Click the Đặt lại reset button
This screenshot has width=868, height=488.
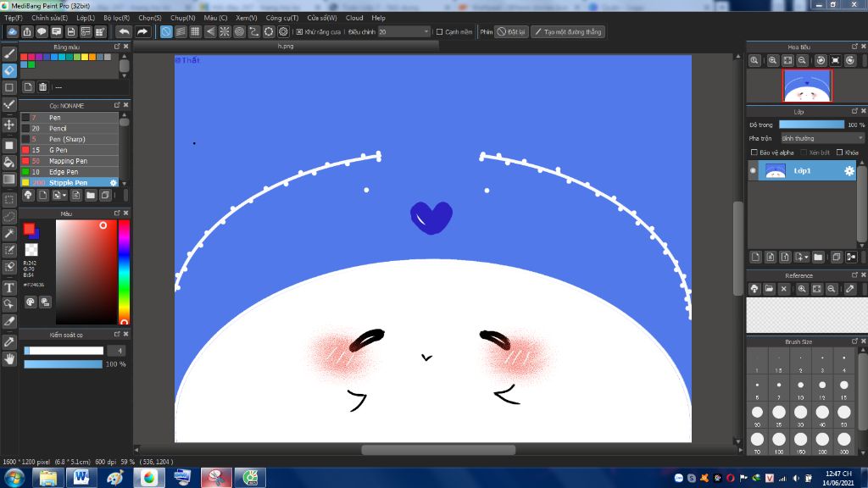coord(511,31)
